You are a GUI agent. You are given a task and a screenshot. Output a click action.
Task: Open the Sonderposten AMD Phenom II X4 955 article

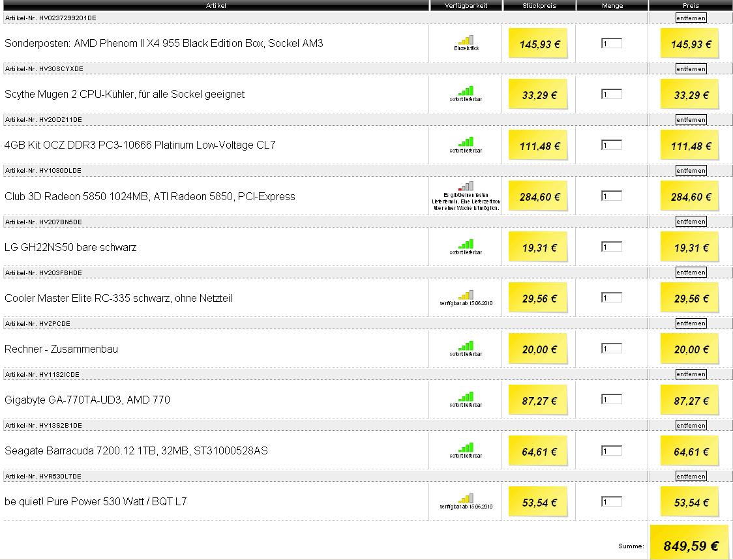164,44
